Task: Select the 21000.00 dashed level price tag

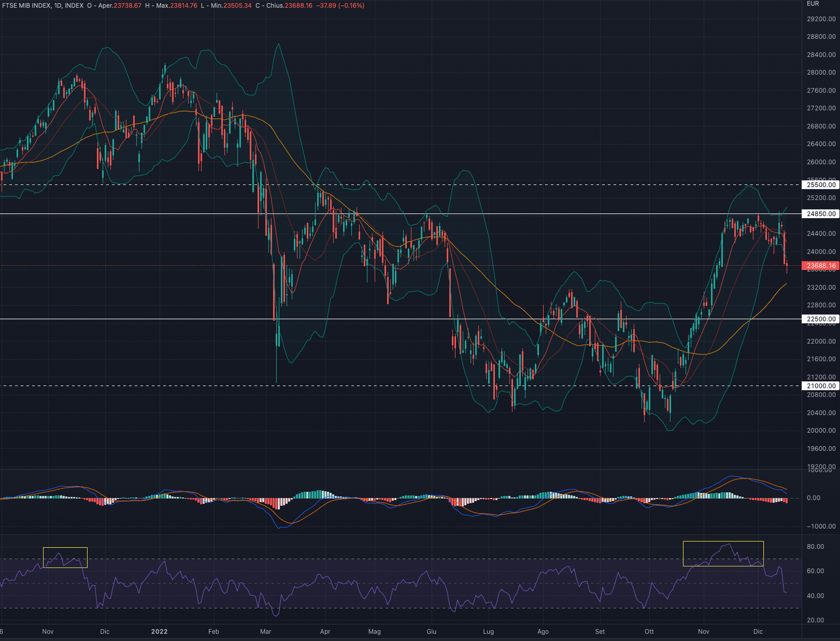Action: (x=820, y=386)
